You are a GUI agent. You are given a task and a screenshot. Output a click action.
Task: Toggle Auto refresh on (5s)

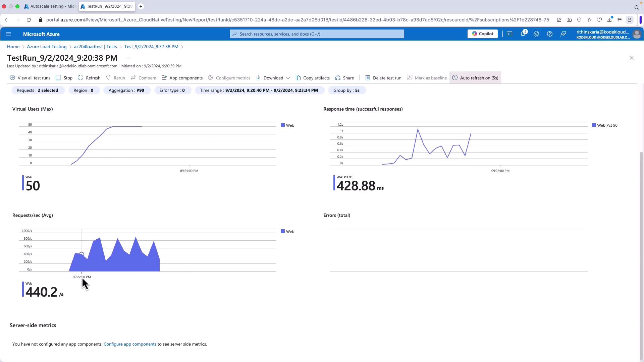click(x=475, y=78)
